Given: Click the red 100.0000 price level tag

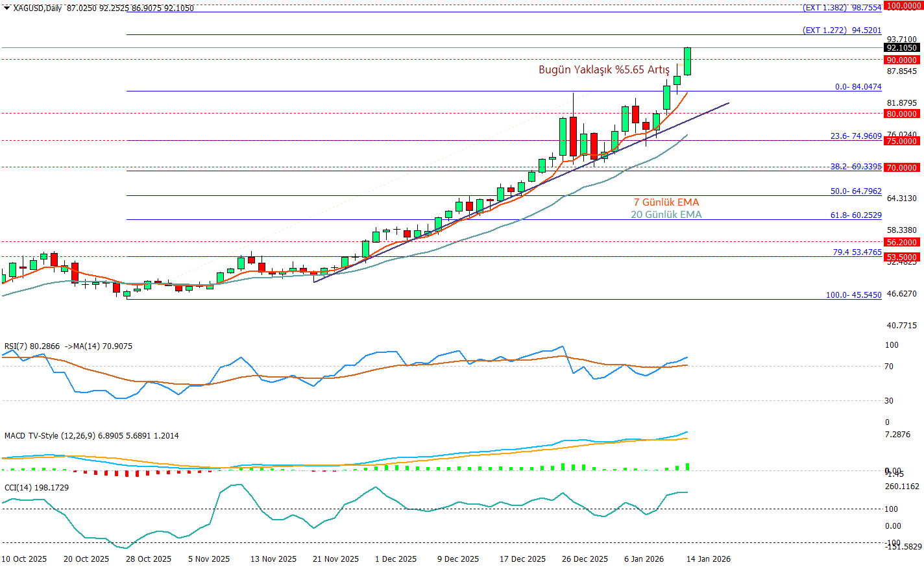Looking at the screenshot, I should 904,6.
